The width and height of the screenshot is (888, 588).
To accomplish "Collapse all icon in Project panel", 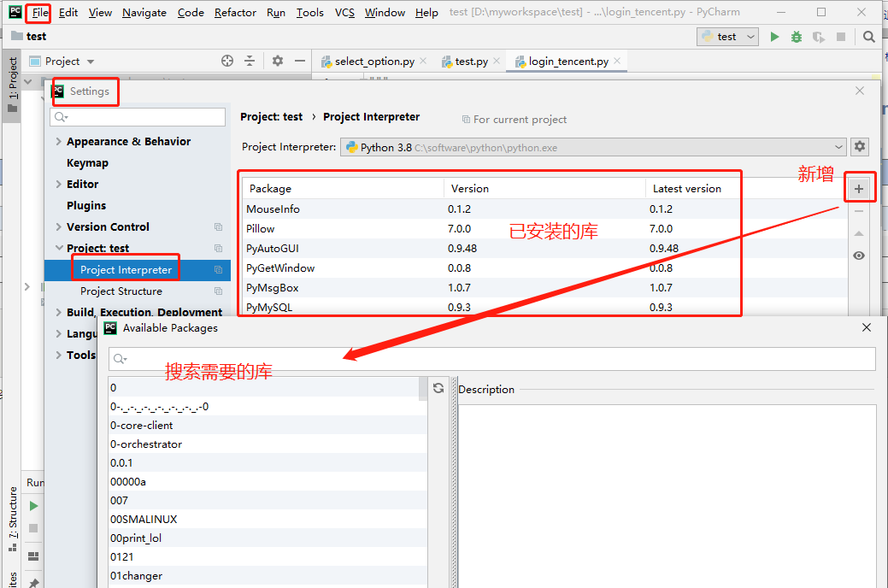I will coord(250,61).
